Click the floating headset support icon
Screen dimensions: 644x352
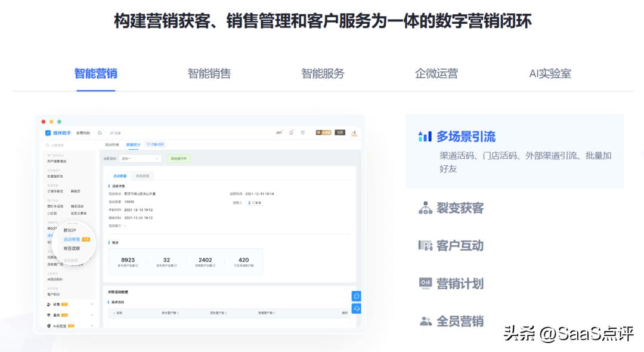point(357,309)
